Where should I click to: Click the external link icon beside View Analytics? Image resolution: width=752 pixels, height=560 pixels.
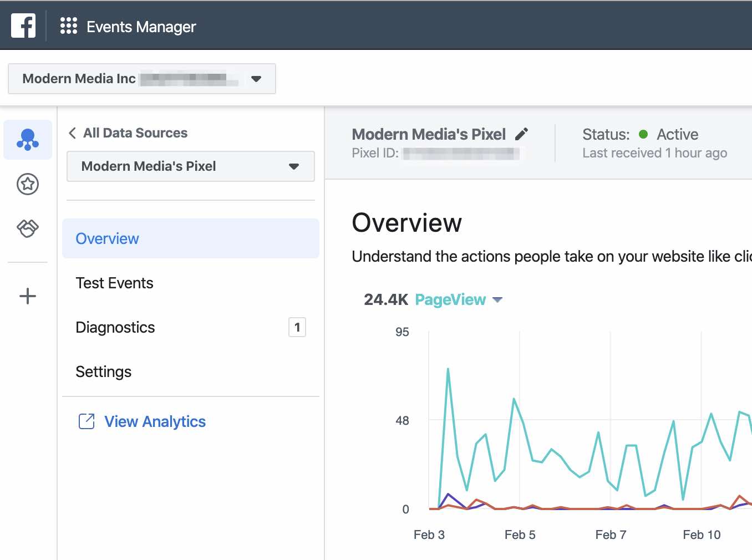tap(87, 421)
